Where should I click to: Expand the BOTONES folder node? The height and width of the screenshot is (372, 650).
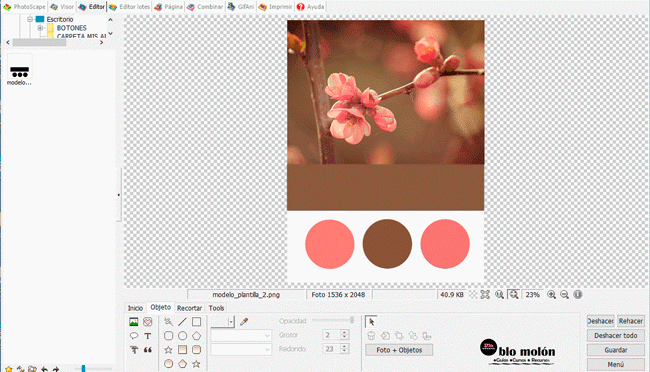[40, 28]
